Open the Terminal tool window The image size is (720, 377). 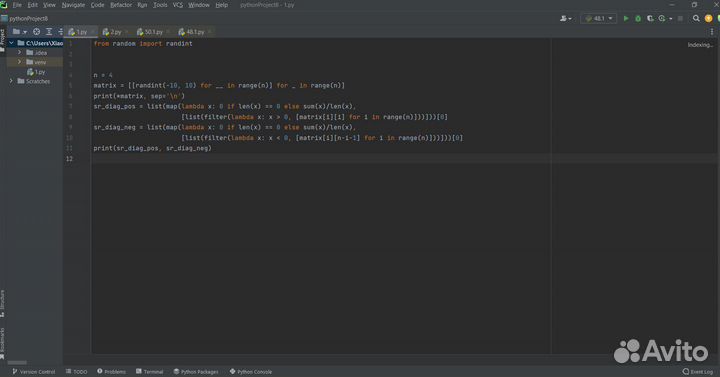pos(150,371)
